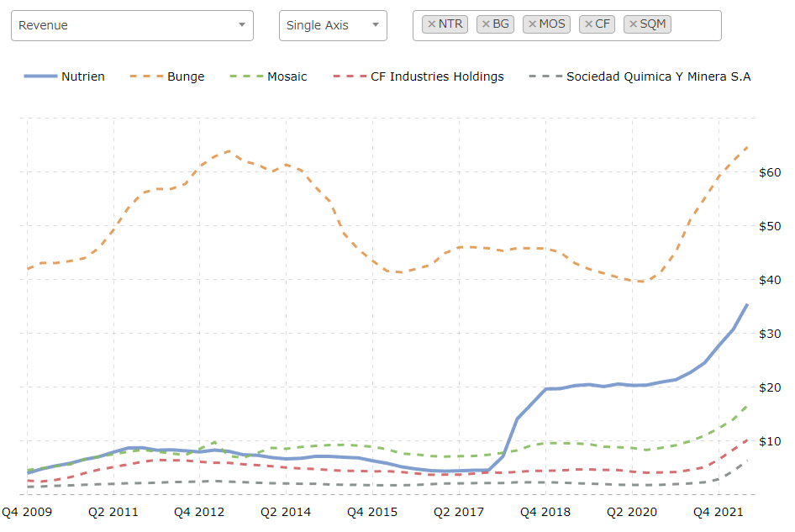The image size is (795, 532).
Task: Toggle Nutrien series in the legend
Action: coord(65,76)
